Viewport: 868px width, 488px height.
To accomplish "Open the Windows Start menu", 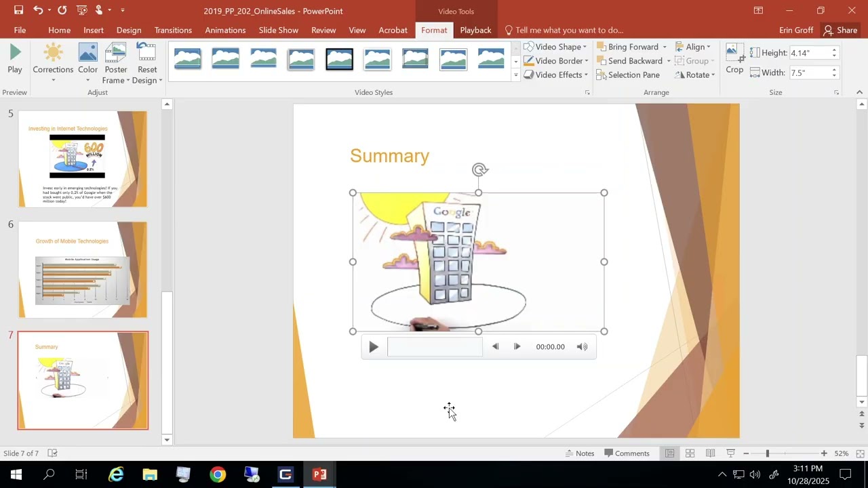I will tap(16, 474).
